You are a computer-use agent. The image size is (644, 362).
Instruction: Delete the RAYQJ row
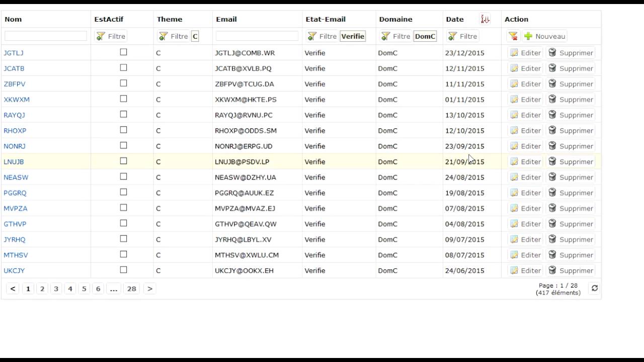[x=571, y=115]
